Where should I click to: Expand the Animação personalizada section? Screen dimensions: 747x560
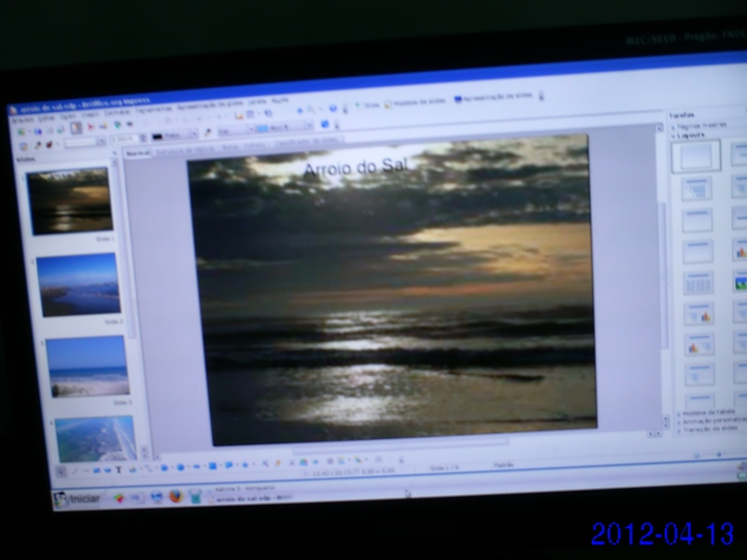pyautogui.click(x=712, y=421)
